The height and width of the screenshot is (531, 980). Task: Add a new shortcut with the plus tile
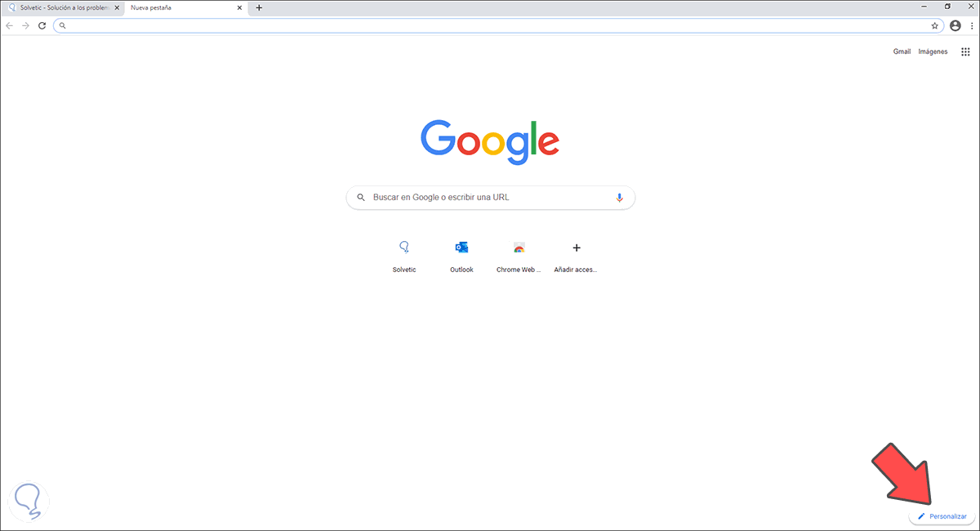pos(576,256)
